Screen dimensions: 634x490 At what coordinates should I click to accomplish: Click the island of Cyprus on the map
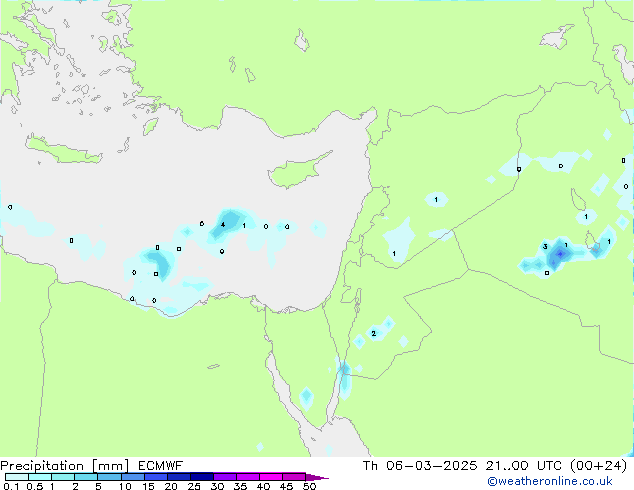[298, 170]
